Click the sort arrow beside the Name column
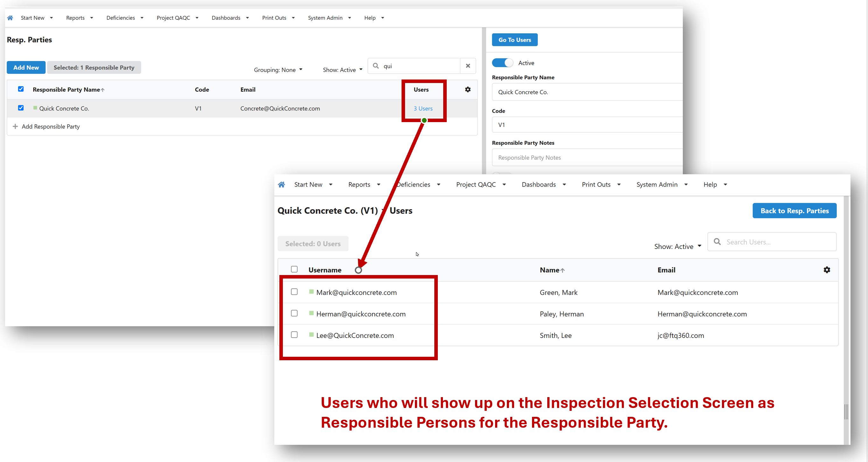 pyautogui.click(x=562, y=270)
